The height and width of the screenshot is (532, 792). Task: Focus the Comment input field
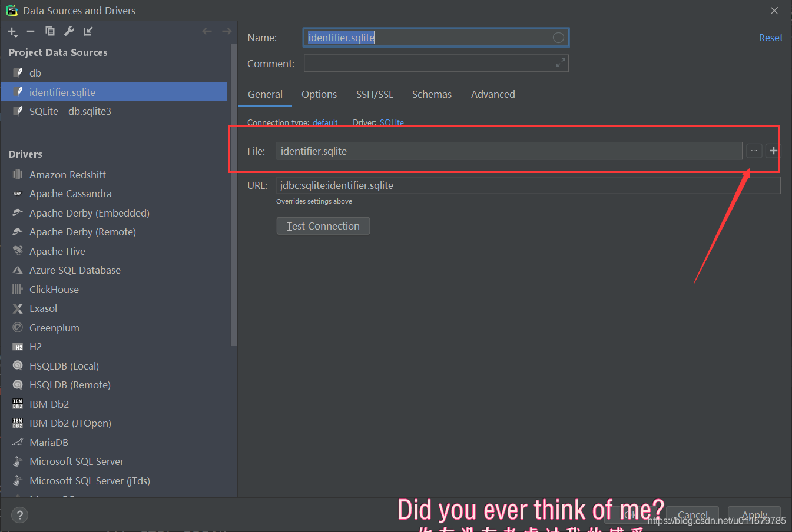436,63
